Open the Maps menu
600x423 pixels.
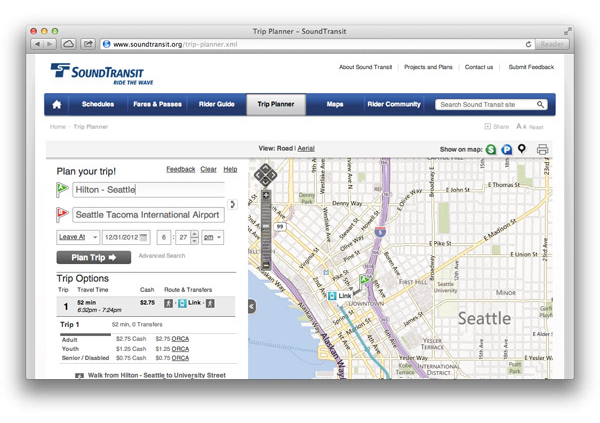[x=335, y=104]
